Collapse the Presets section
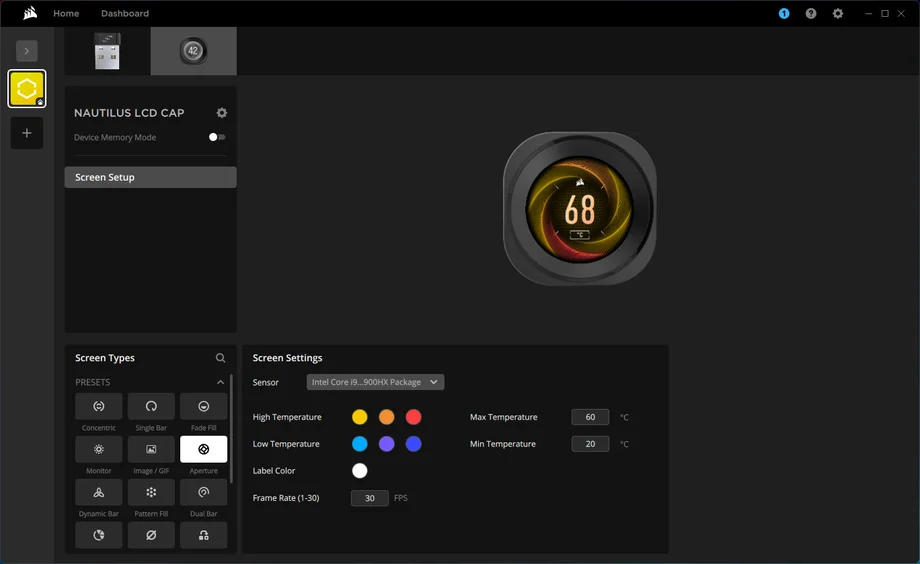This screenshot has height=564, width=920. click(221, 382)
